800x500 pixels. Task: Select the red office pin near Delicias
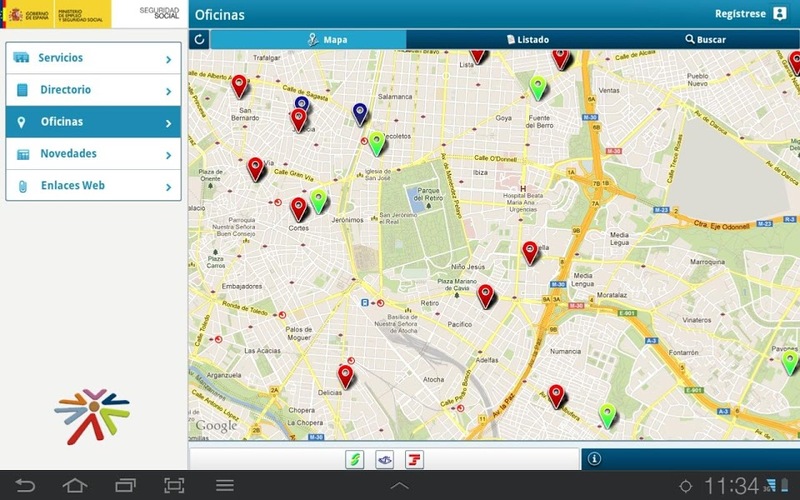tap(346, 375)
